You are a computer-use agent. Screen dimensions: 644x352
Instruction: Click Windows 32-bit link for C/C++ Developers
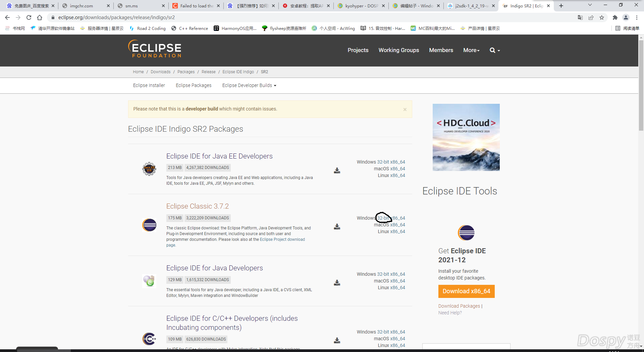tap(383, 332)
